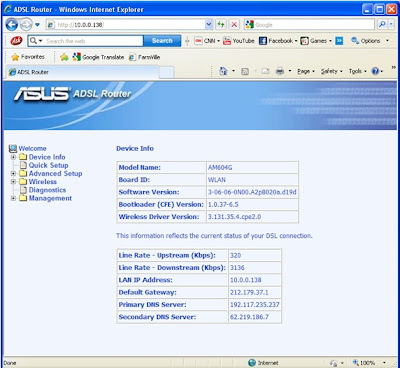Click the Wireless Driver Version value 3.131.35.4.cpe2.0

pyautogui.click(x=234, y=217)
